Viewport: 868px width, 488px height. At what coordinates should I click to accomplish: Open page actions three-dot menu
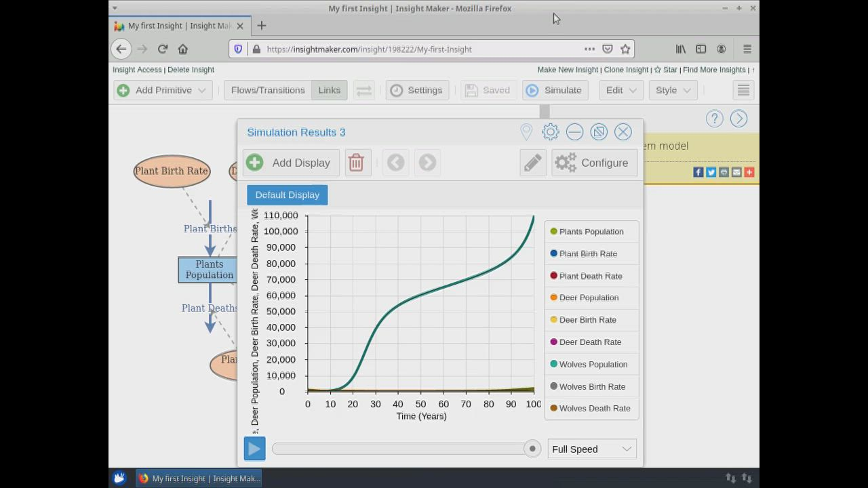click(x=589, y=49)
